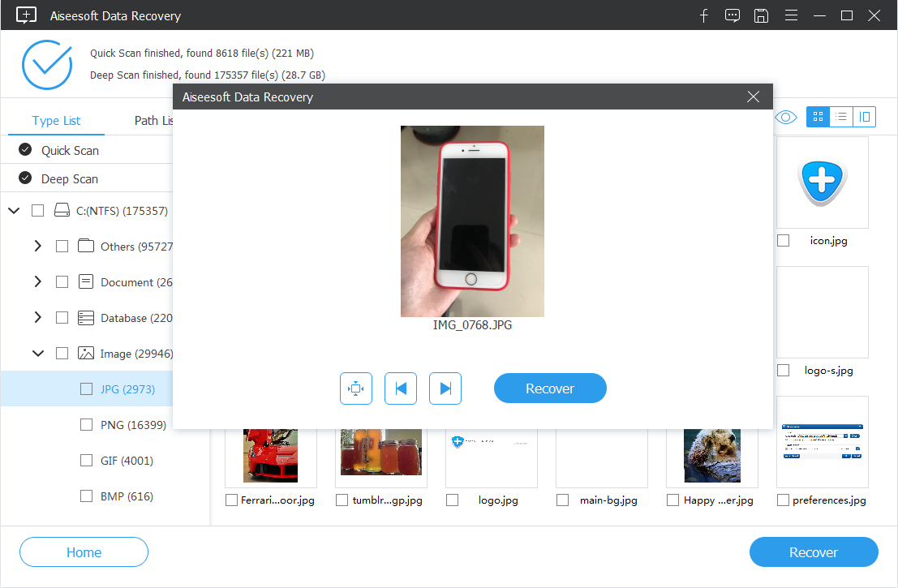
Task: Switch to the Path List tab
Action: point(153,120)
